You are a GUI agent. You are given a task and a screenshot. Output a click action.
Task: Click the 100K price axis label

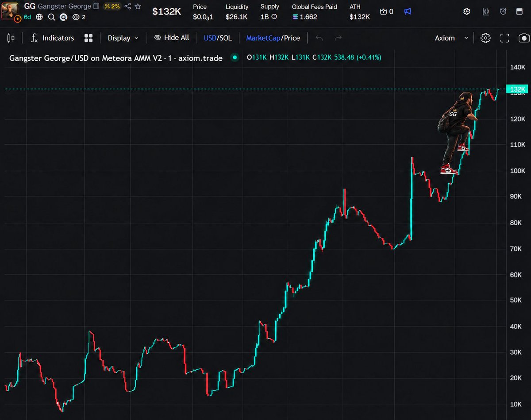coord(517,170)
